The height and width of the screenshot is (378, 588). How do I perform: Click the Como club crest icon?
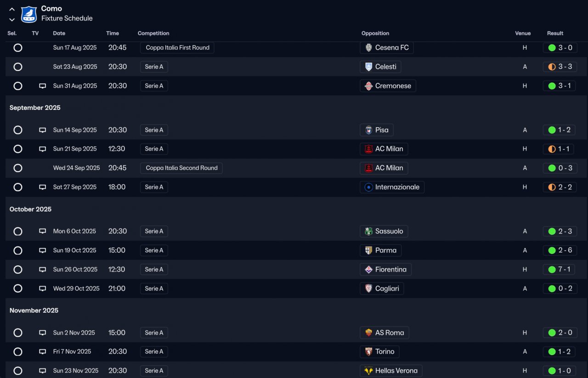29,14
